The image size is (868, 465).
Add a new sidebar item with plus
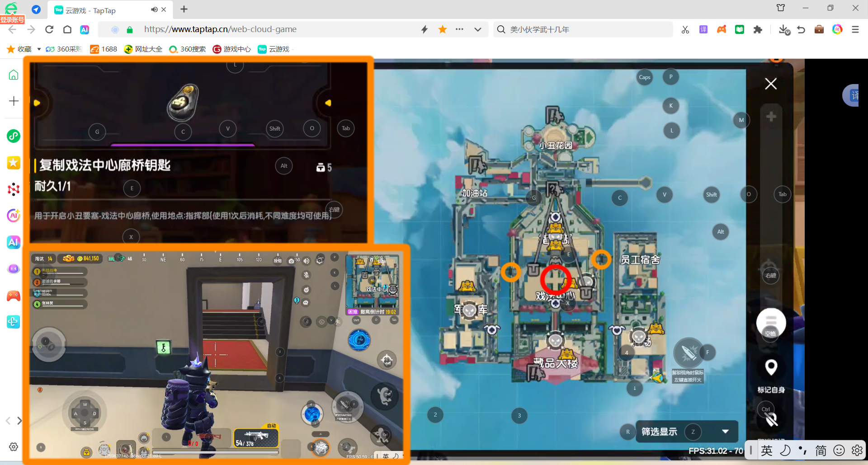14,101
